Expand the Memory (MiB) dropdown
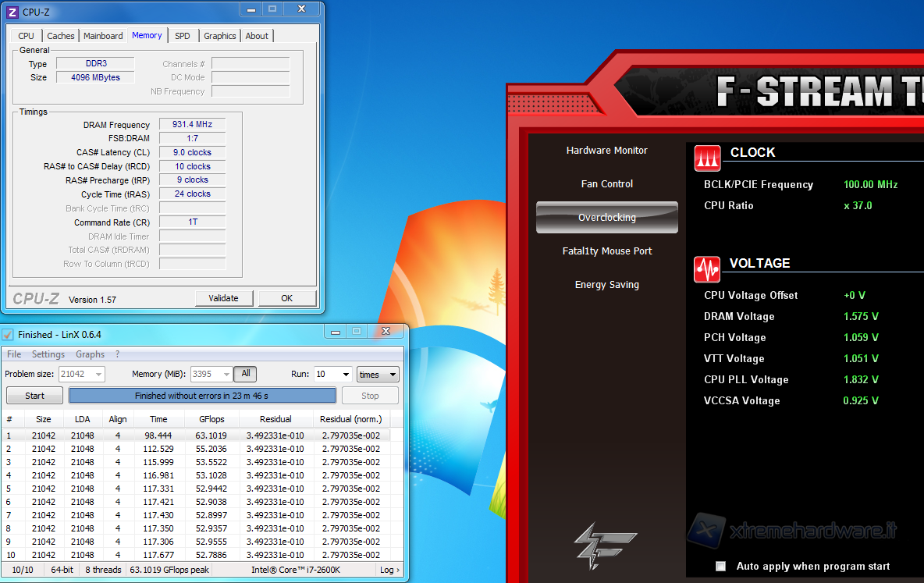The width and height of the screenshot is (924, 583). [x=227, y=375]
